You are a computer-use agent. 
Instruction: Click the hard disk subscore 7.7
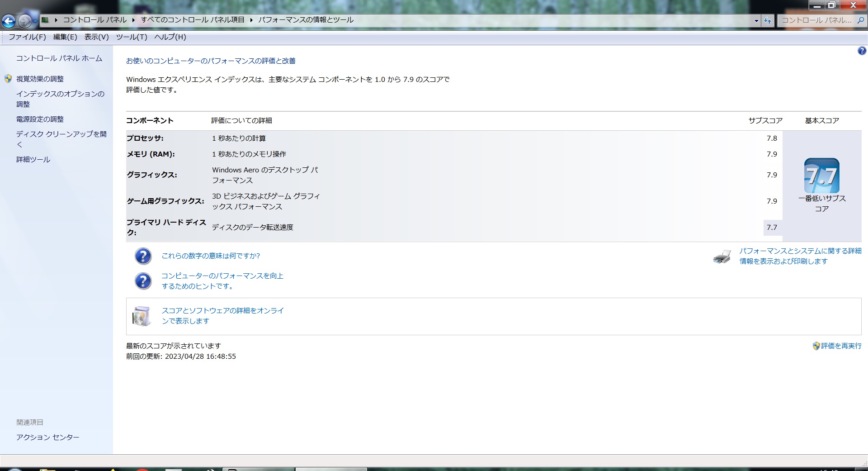[772, 228]
